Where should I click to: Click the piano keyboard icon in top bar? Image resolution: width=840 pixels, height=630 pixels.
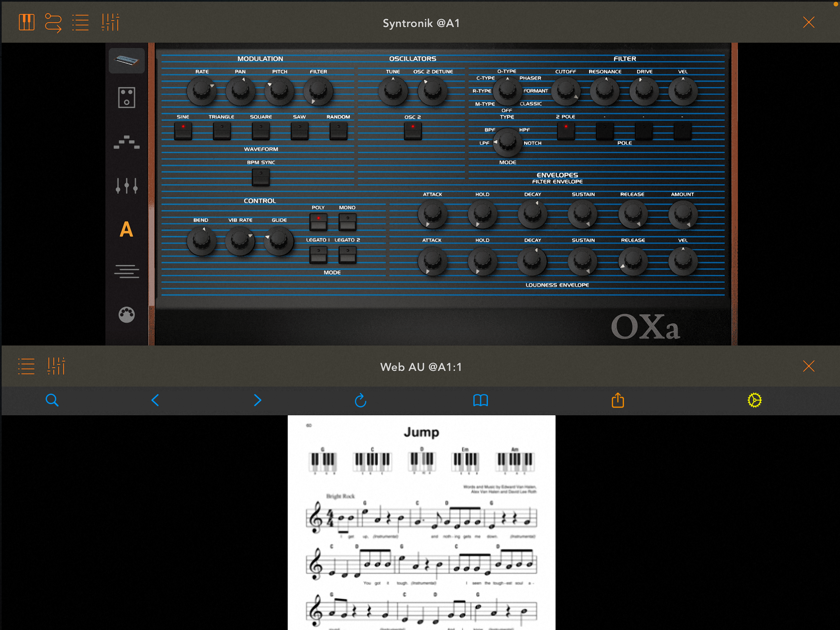(26, 22)
